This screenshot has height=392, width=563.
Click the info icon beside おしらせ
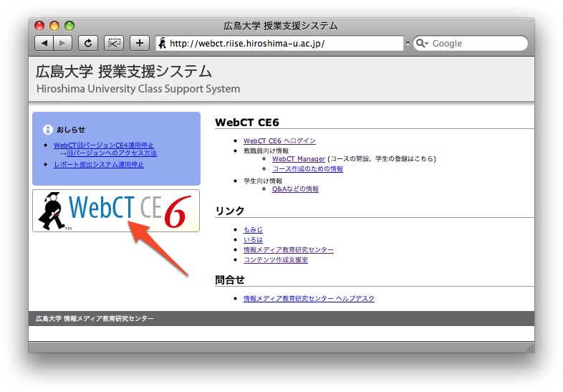(x=48, y=130)
